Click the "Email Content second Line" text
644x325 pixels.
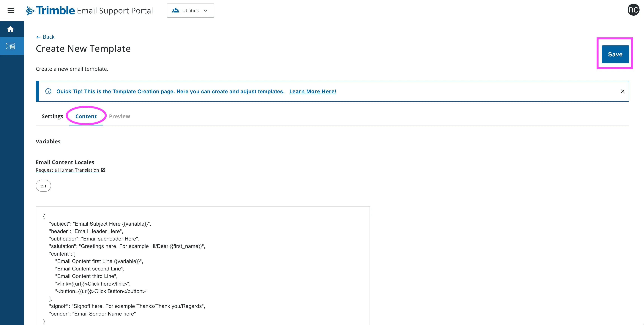pyautogui.click(x=89, y=269)
